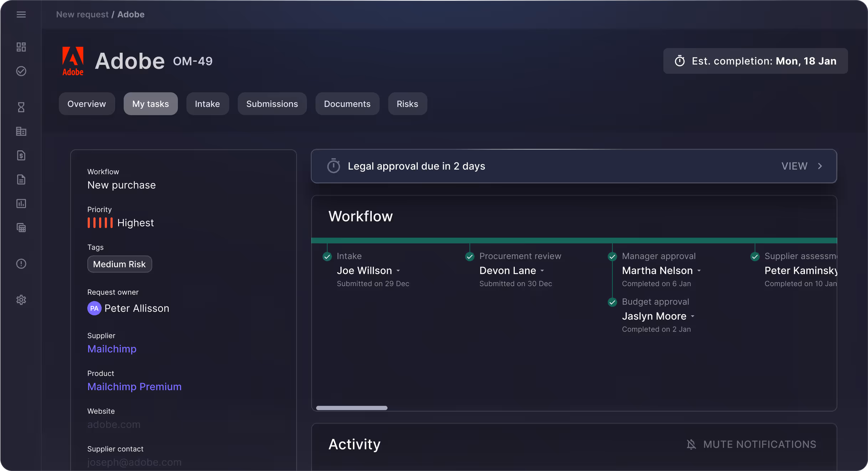Click the Manager approval green checkmark
Viewport: 868px width, 471px height.
612,257
